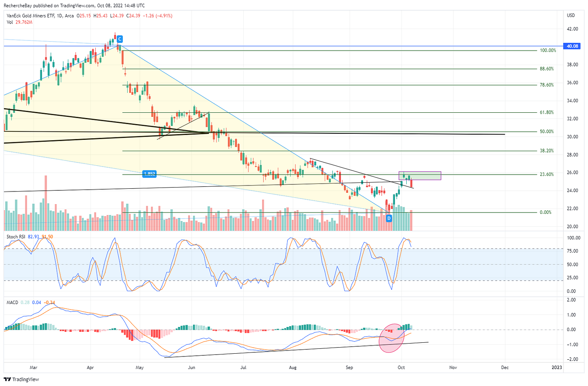Select the blue C wave marker
Viewport: 588px width, 386px height.
click(x=120, y=39)
